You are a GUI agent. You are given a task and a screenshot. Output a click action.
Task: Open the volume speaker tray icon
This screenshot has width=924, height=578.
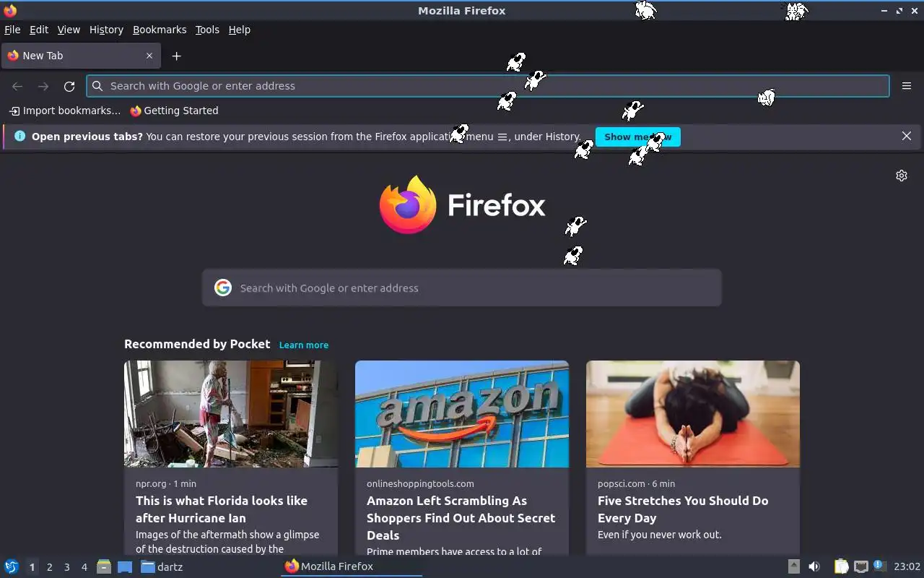point(814,566)
